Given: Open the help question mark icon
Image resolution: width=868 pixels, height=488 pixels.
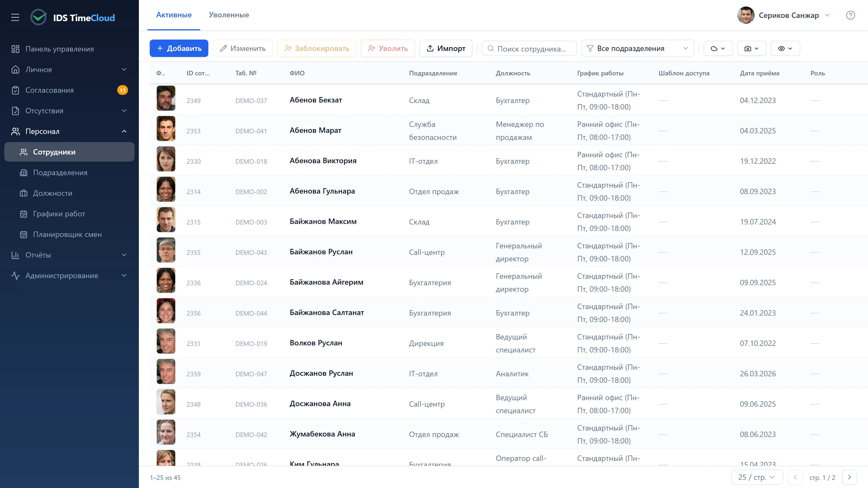Looking at the screenshot, I should [x=850, y=15].
